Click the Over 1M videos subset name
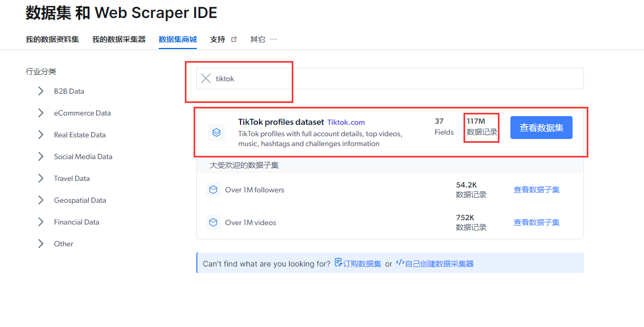The width and height of the screenshot is (644, 327). (x=250, y=222)
